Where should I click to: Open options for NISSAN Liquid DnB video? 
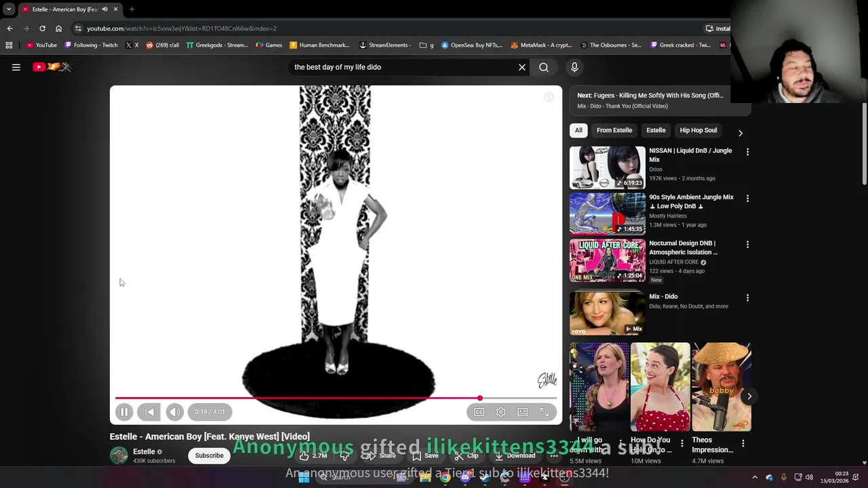point(747,152)
